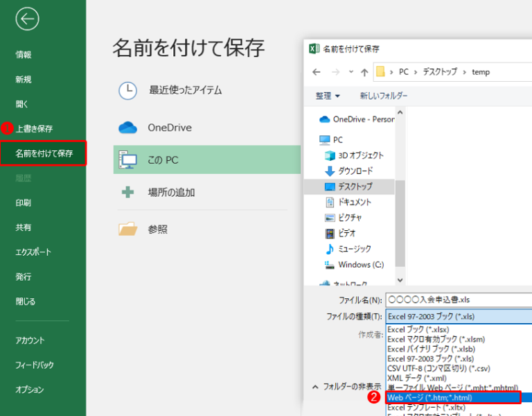Viewport: 532px width, 416px height.
Task: Click the ファイル名 text field
Action: tap(457, 300)
